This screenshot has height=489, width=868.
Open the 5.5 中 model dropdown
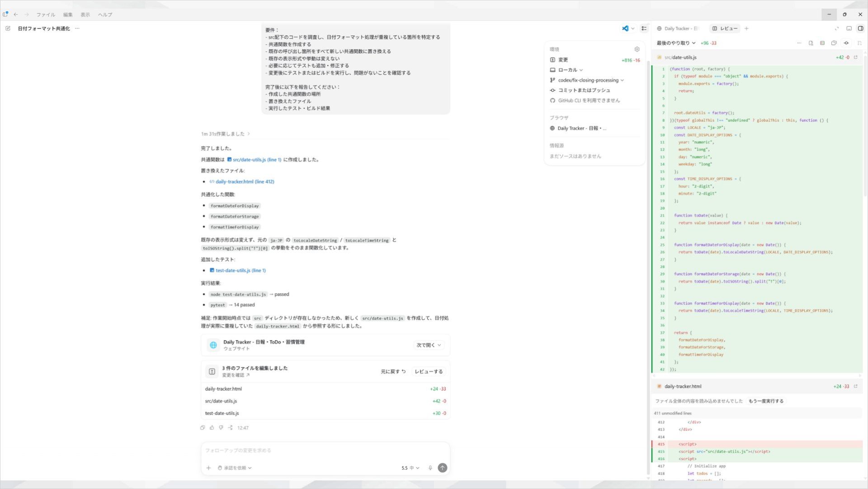pyautogui.click(x=410, y=468)
